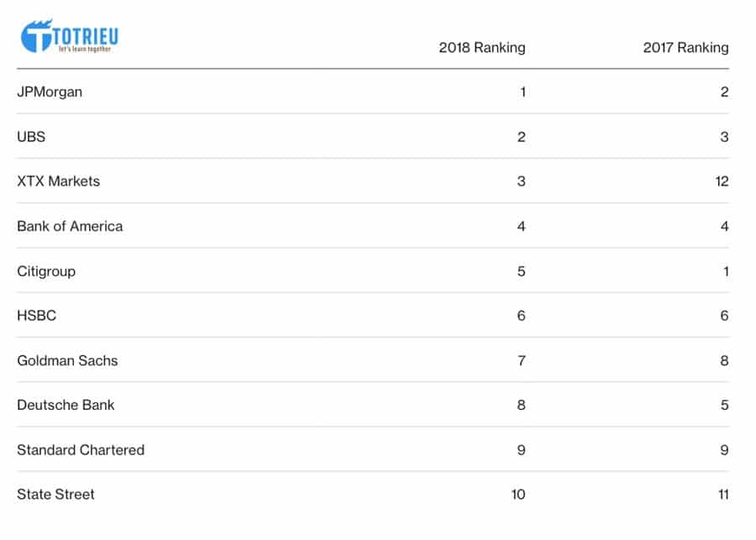Click the "let's learn together" tagline
This screenshot has width=756, height=540.
(x=84, y=49)
